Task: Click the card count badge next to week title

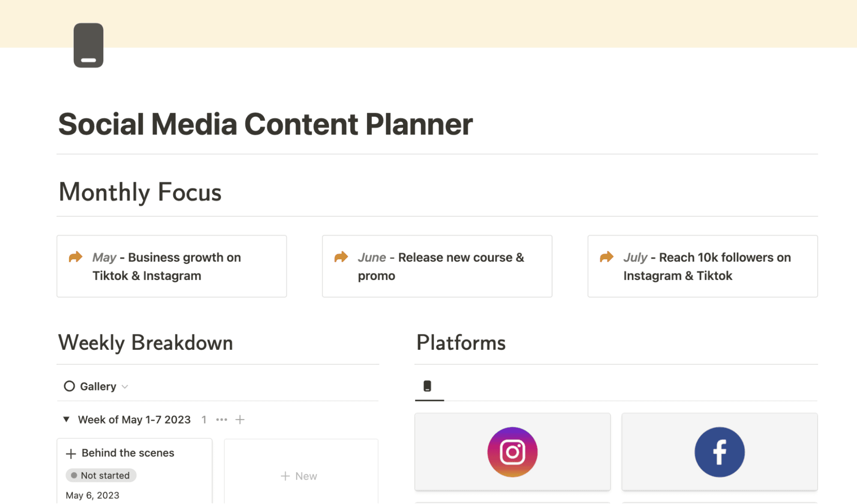Action: click(x=204, y=419)
